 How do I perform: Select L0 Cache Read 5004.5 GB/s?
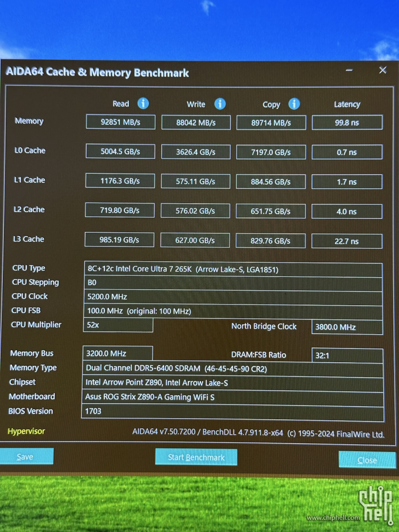121,151
